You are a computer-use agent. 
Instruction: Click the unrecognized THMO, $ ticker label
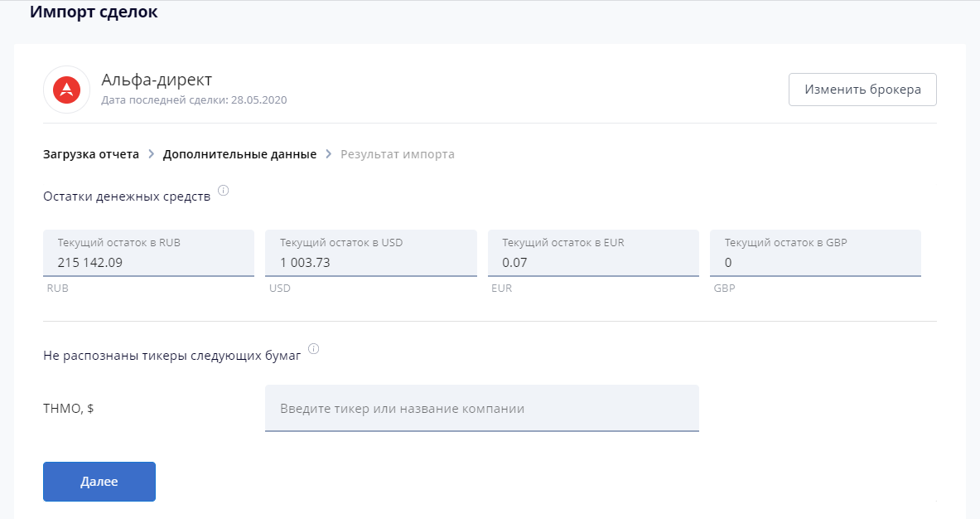point(68,408)
